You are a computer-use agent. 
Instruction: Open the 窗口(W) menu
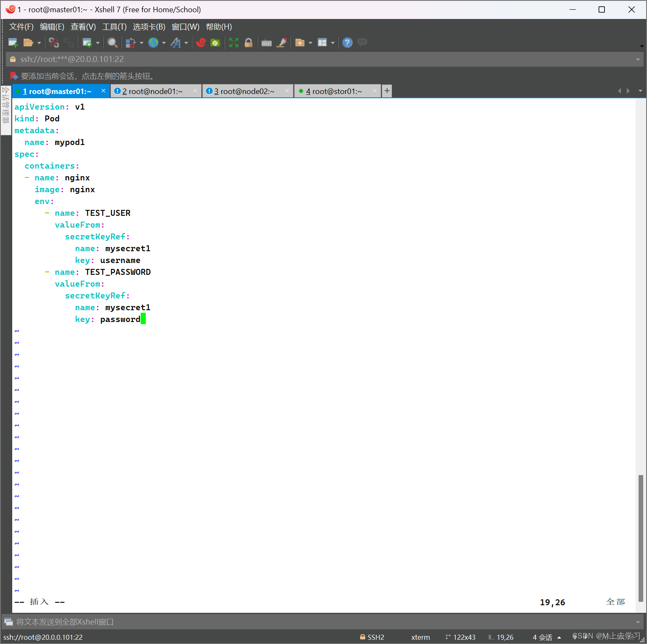coord(186,27)
